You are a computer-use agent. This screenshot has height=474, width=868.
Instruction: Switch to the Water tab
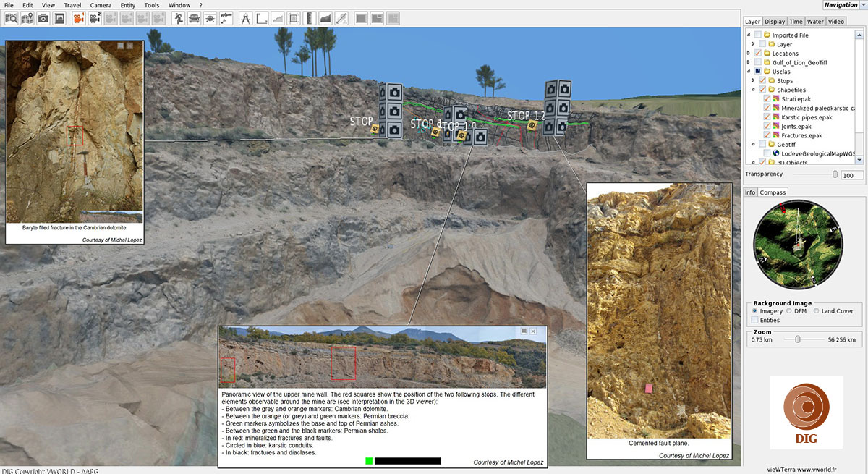[x=815, y=22]
